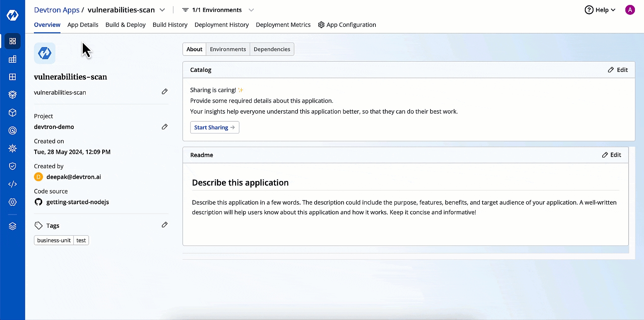Viewport: 644px width, 320px height.
Task: Open the Devtron Apps breadcrumb link
Action: (57, 10)
